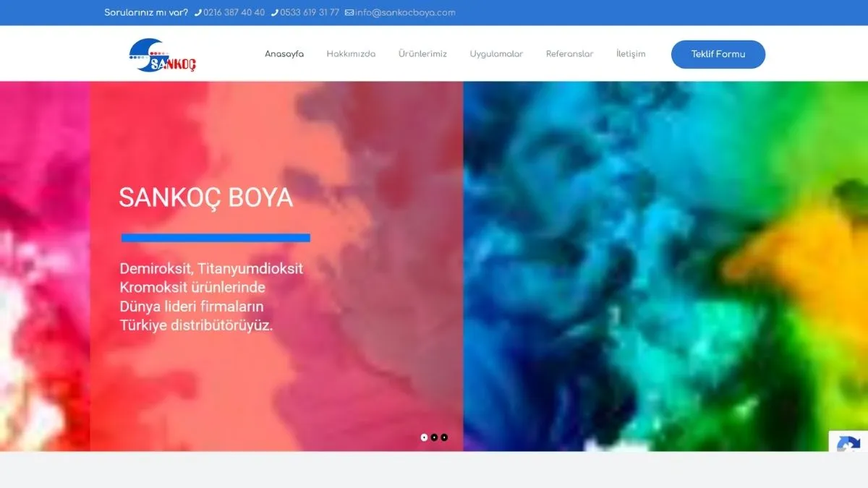Switch to the third slide dot
This screenshot has height=488, width=868.
[x=444, y=437]
